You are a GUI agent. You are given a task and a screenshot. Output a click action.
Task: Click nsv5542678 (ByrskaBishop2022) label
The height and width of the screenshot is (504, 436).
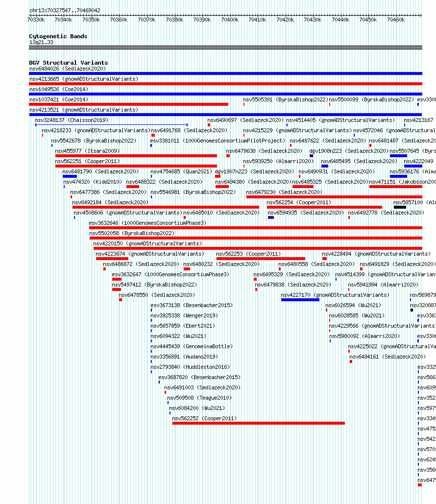point(93,141)
